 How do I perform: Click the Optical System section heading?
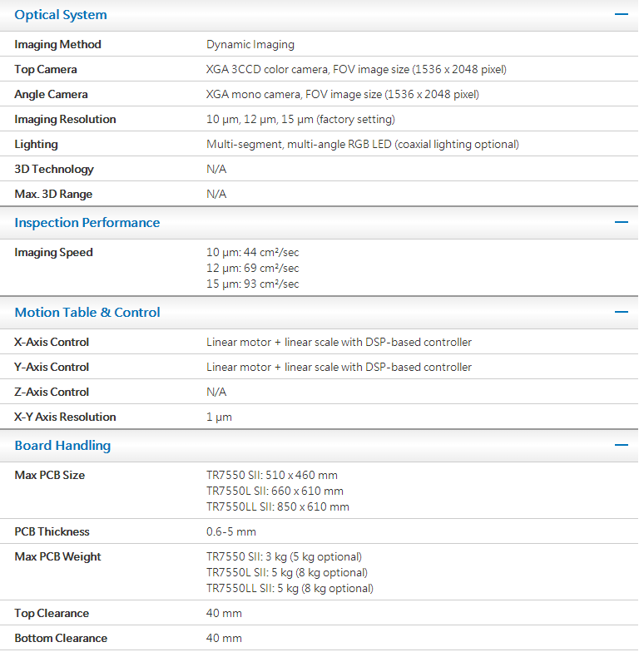[61, 15]
